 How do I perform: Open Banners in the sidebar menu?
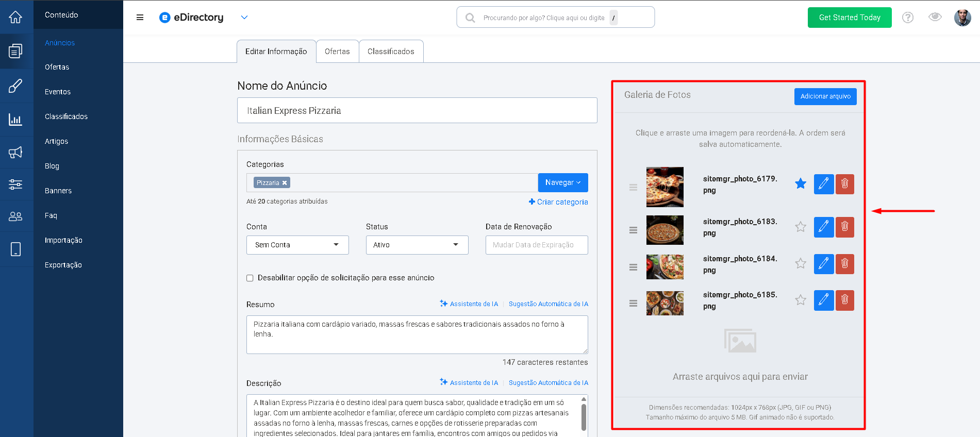click(x=58, y=191)
